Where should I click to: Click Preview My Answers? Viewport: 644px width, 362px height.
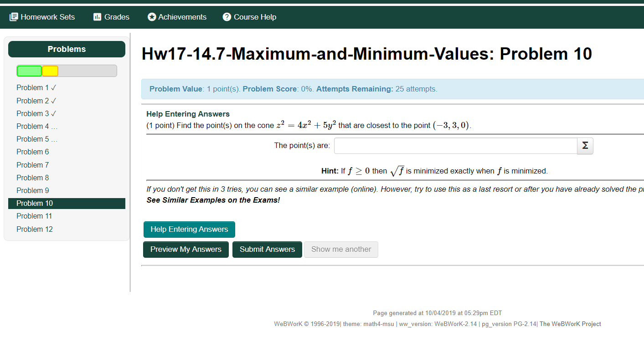(x=186, y=250)
